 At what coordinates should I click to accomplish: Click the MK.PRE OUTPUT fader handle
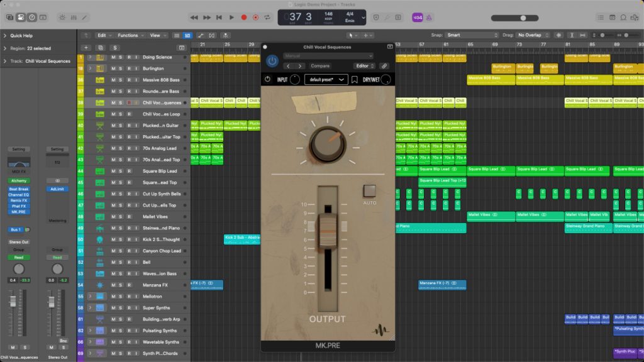pyautogui.click(x=328, y=231)
